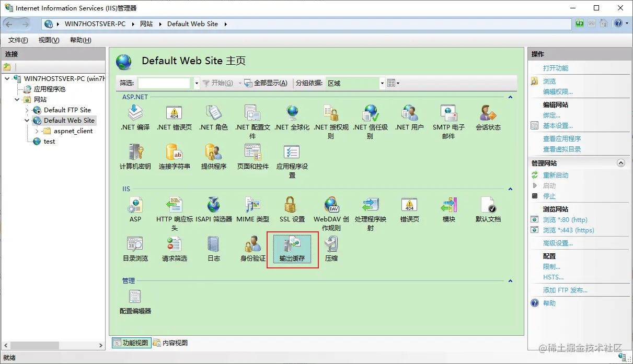The image size is (633, 364).
Task: Expand the aspnet_client folder node
Action: click(37, 131)
